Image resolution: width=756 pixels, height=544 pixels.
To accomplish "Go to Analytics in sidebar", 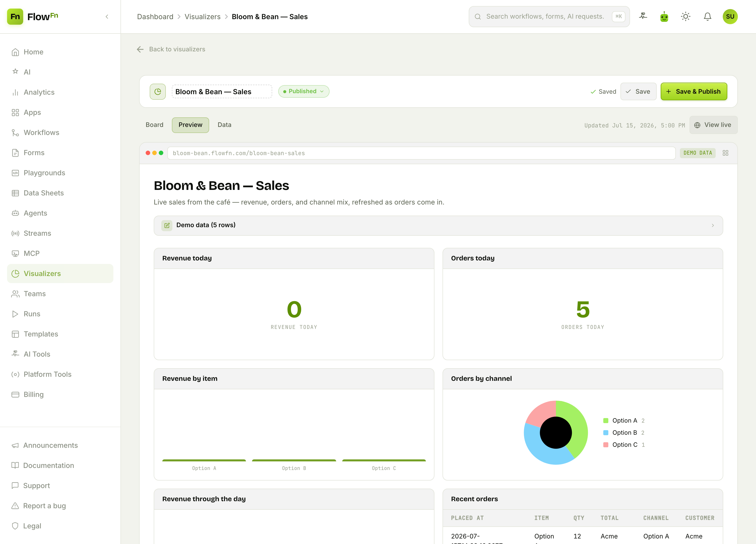I will [x=60, y=92].
